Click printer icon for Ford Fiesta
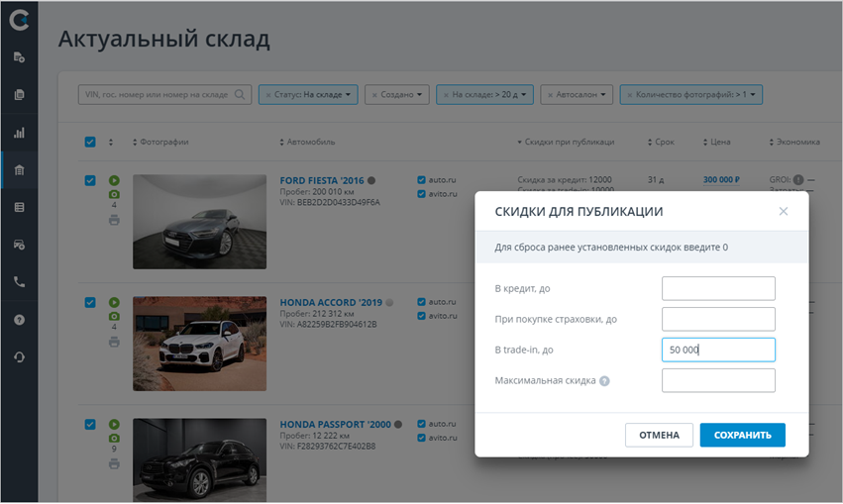Image resolution: width=843 pixels, height=504 pixels. point(114,220)
